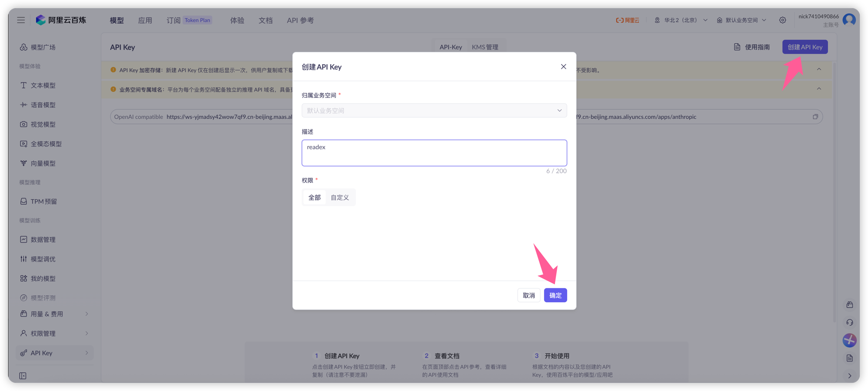Open the headset support icon
Screen dimensions: 868x391
pos(850,323)
